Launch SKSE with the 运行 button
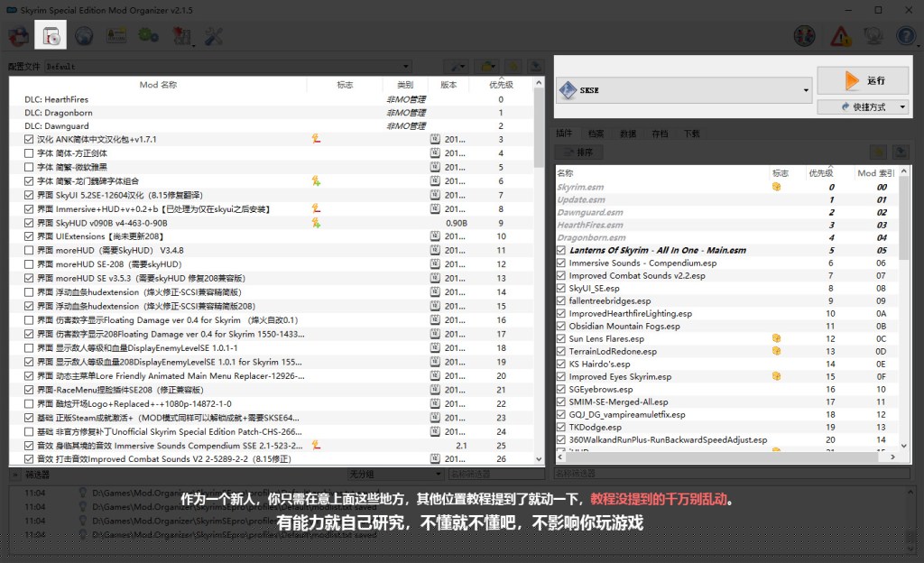Image resolution: width=924 pixels, height=563 pixels. 862,82
